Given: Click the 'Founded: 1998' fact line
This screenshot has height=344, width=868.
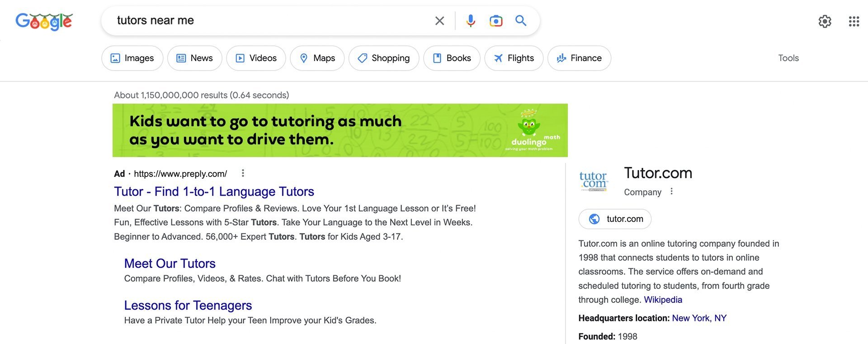Looking at the screenshot, I should [608, 336].
